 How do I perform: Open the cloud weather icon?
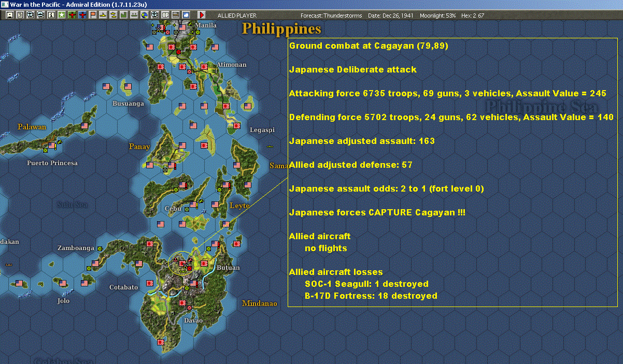point(186,16)
